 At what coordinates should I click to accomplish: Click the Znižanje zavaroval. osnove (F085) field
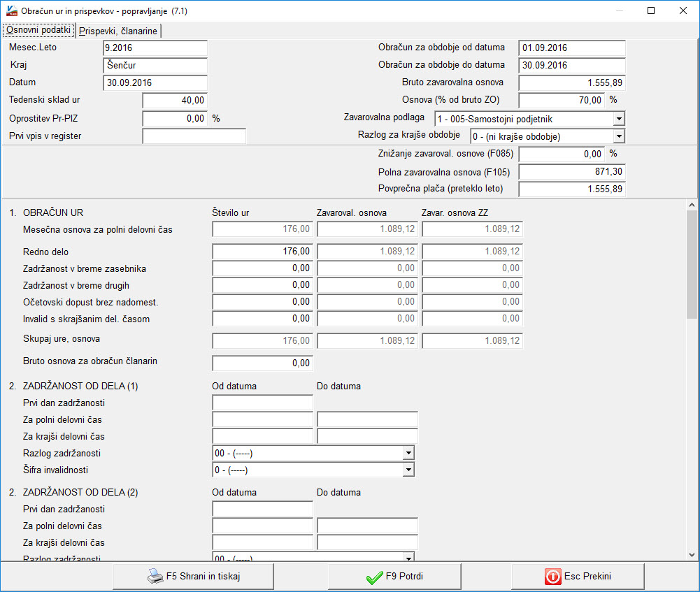tap(561, 154)
